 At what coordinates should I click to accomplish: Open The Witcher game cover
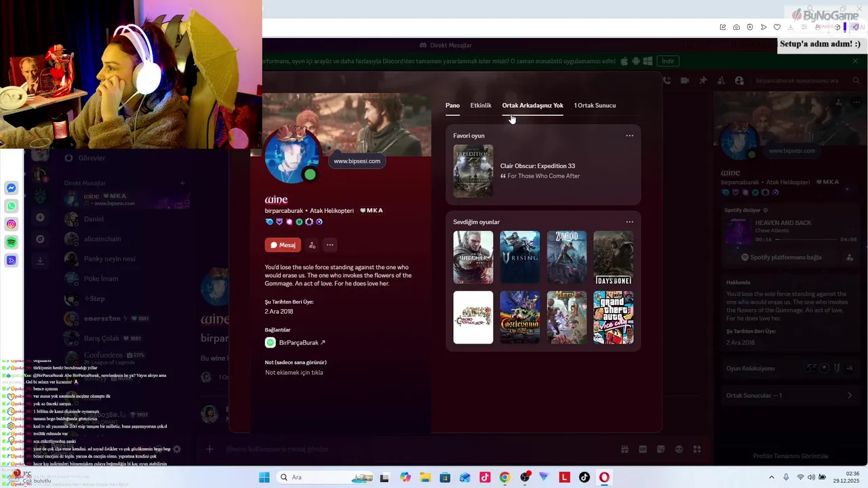[473, 258]
